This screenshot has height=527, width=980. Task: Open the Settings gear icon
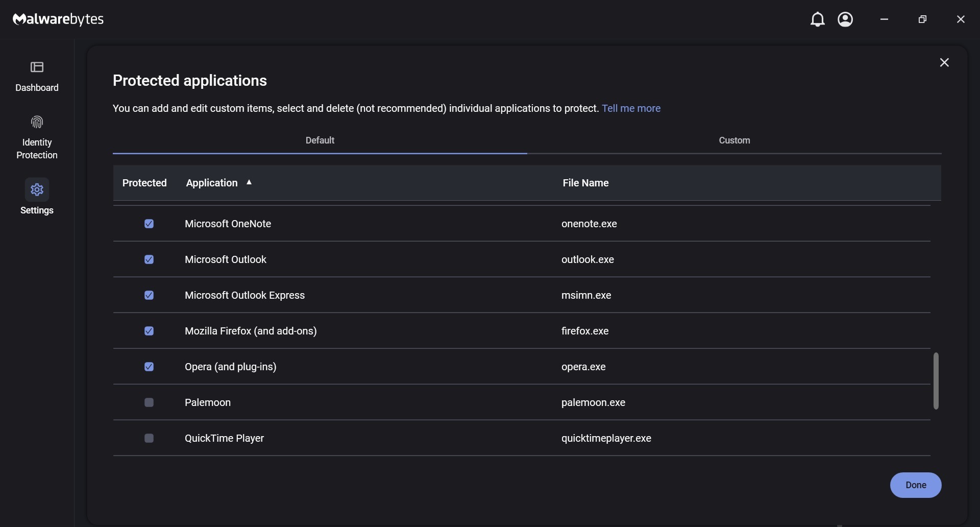click(37, 189)
